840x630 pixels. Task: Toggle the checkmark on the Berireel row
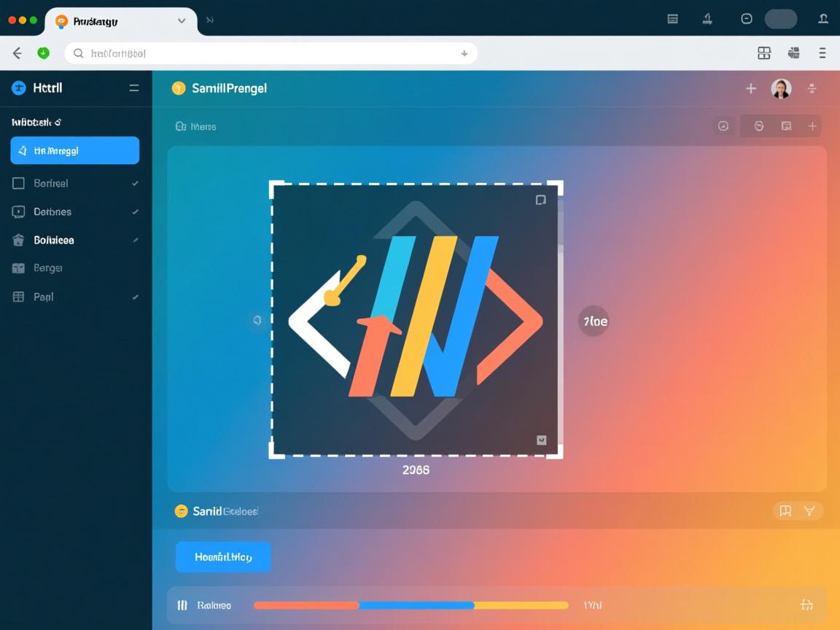tap(135, 184)
